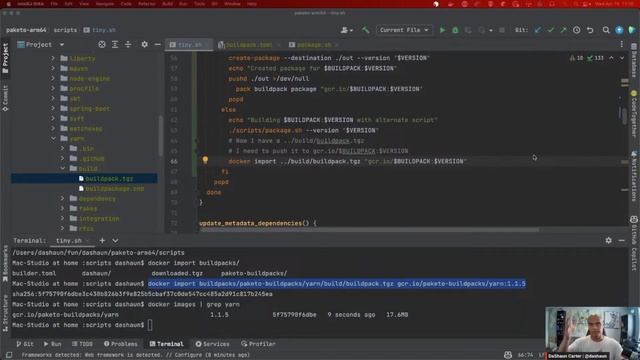Click the warnings count inspection widget

pos(576,58)
